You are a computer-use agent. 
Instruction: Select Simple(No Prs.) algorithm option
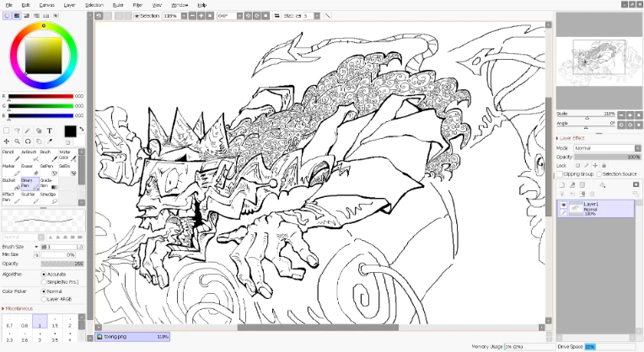[x=44, y=282]
